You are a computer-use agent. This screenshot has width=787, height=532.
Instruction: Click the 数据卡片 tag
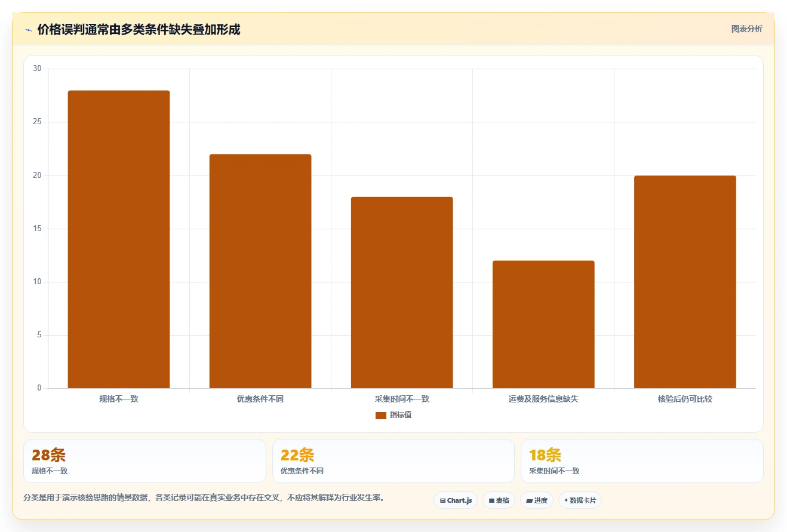pos(580,500)
